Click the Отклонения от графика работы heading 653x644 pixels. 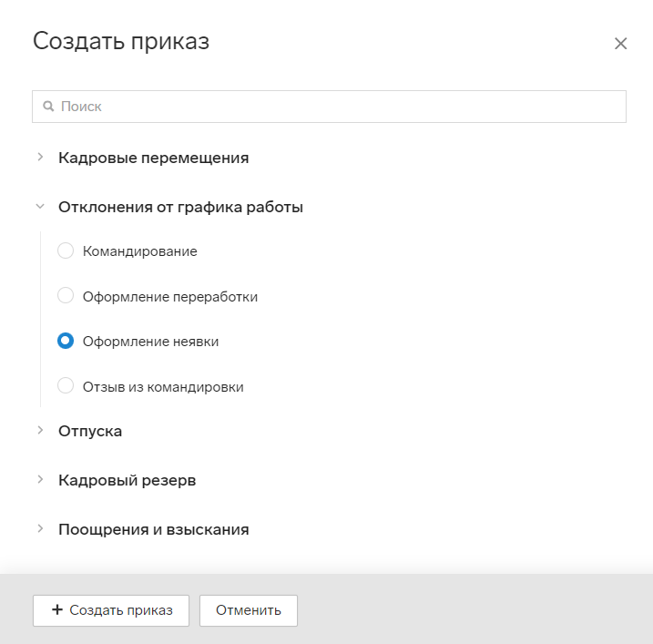click(x=180, y=207)
